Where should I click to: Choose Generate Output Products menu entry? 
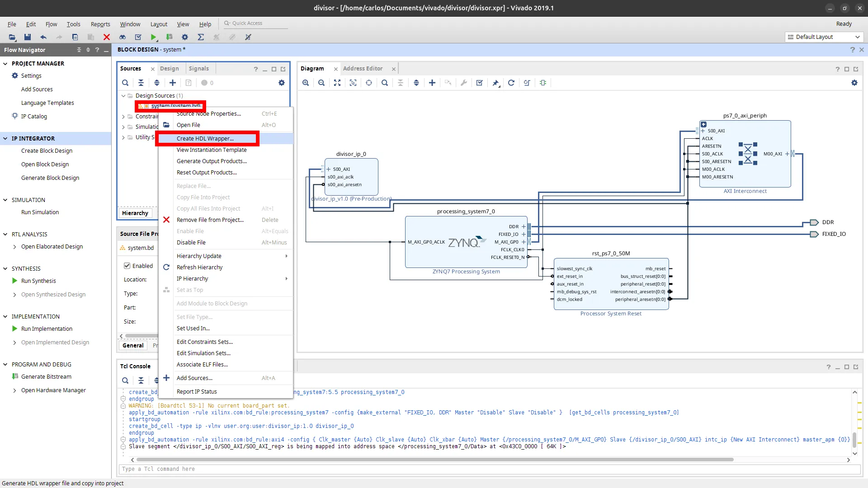212,161
